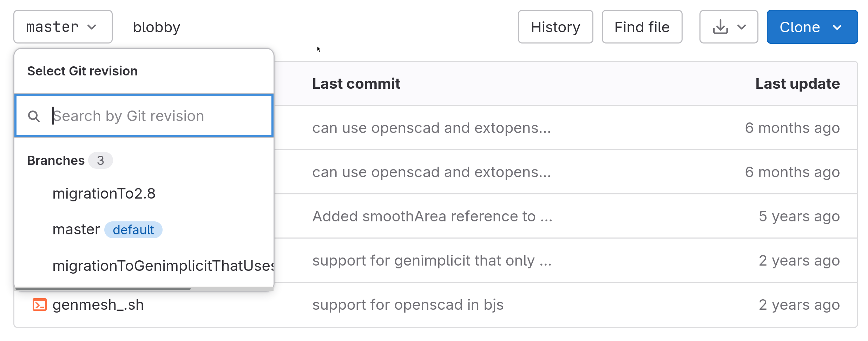Viewport: 868px width, 341px height.
Task: Open commit 'Added smoothArea reference to ...'
Action: pyautogui.click(x=432, y=216)
